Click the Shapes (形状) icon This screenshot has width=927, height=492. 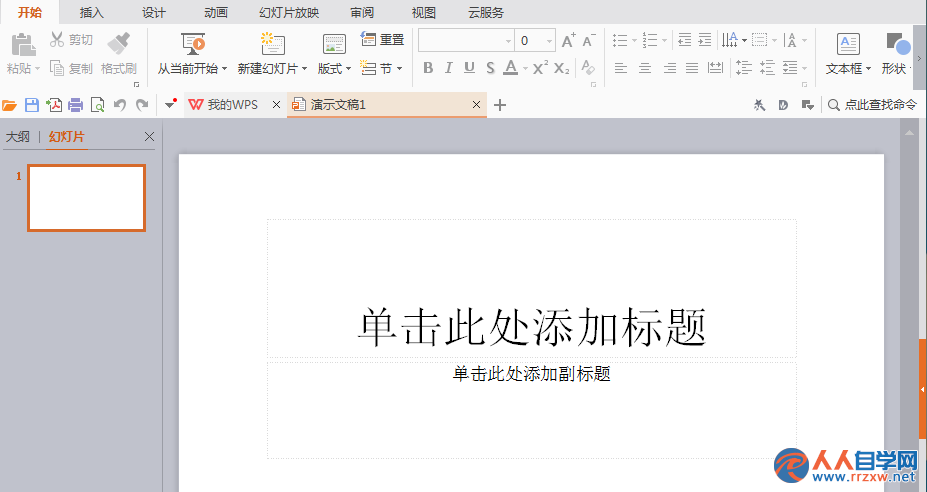pyautogui.click(x=897, y=44)
